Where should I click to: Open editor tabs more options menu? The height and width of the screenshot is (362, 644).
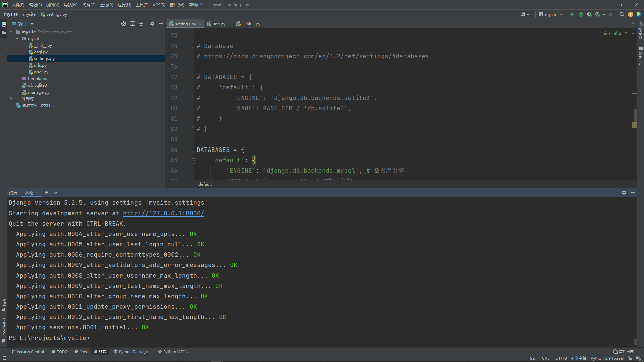pos(633,24)
